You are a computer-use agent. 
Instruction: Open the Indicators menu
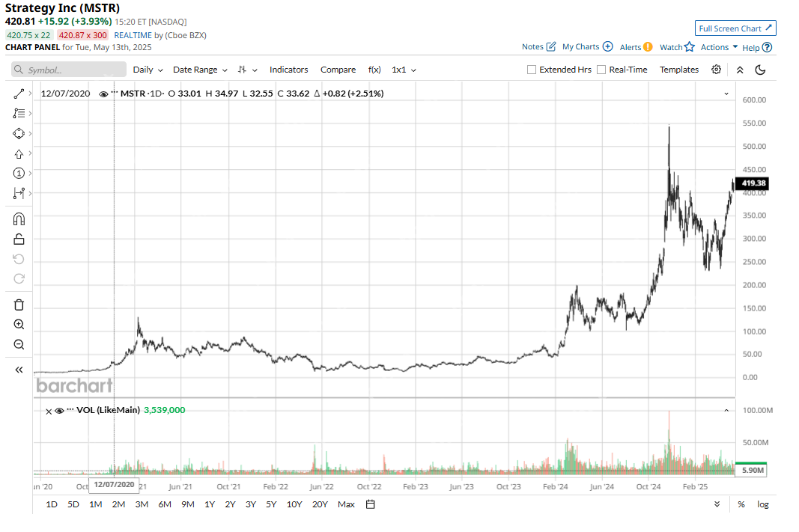(288, 69)
